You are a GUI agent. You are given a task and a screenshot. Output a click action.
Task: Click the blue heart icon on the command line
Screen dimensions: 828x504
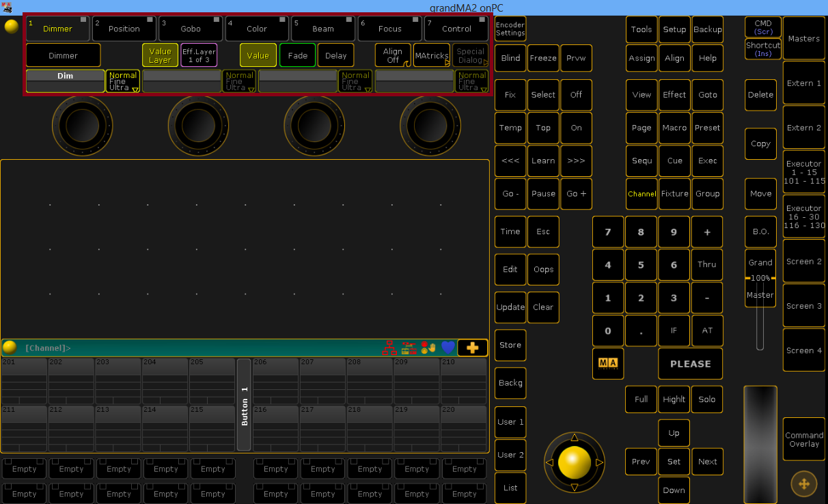click(x=447, y=348)
